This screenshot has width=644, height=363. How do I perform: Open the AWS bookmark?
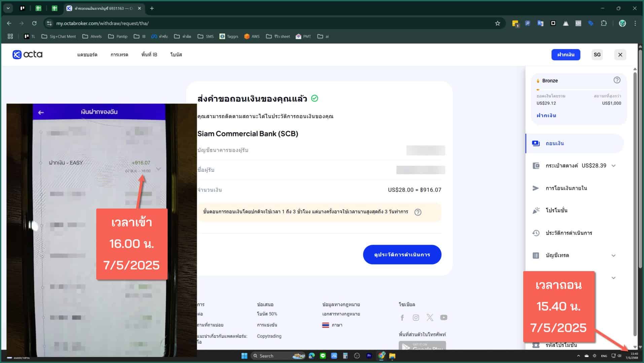pyautogui.click(x=252, y=36)
